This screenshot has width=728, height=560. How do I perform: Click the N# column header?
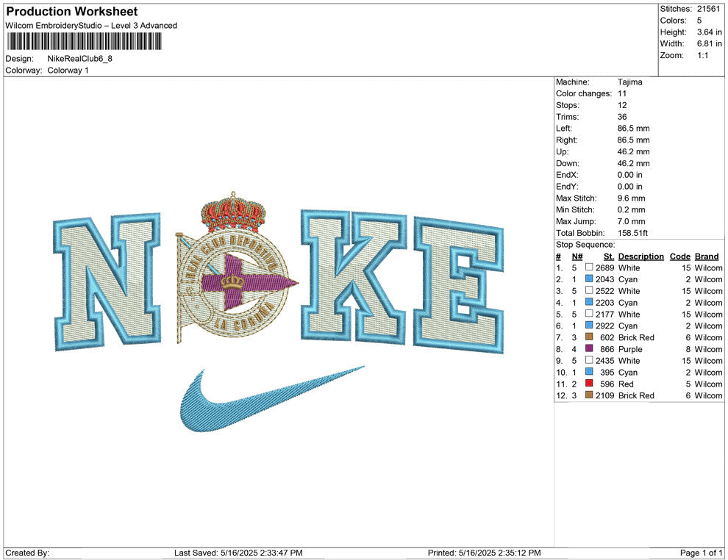point(577,256)
